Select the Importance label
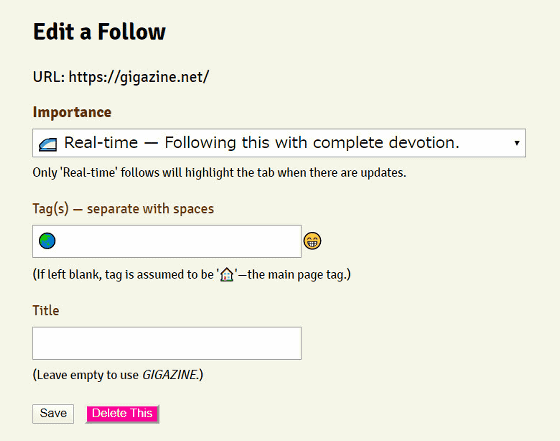 (x=72, y=112)
